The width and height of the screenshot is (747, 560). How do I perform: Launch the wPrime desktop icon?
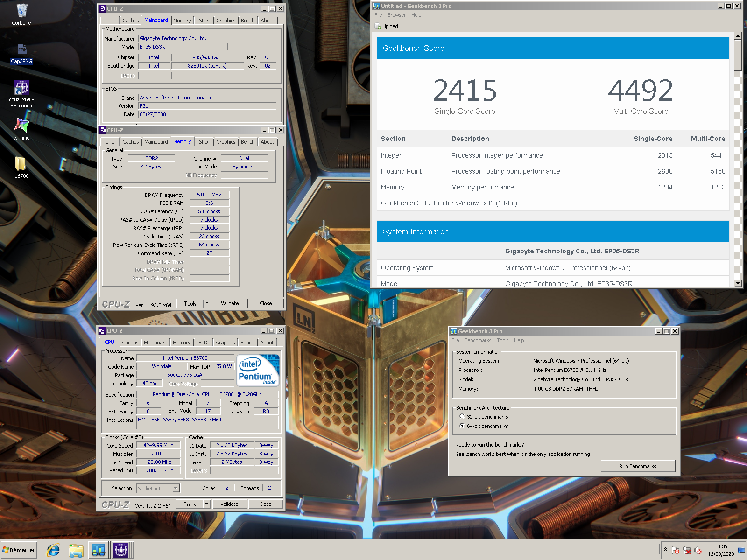21,129
